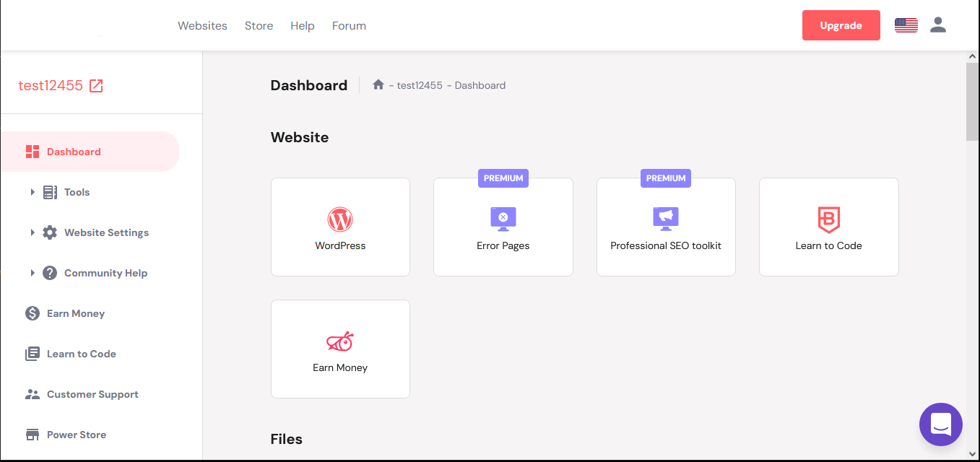Click the Professional SEO toolkit megaphone icon
The image size is (980, 462).
point(665,218)
